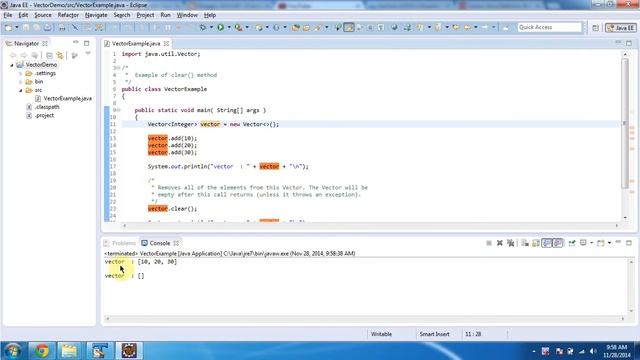The width and height of the screenshot is (640, 360).
Task: Click the editor horizontal scrollbar
Action: [371, 225]
